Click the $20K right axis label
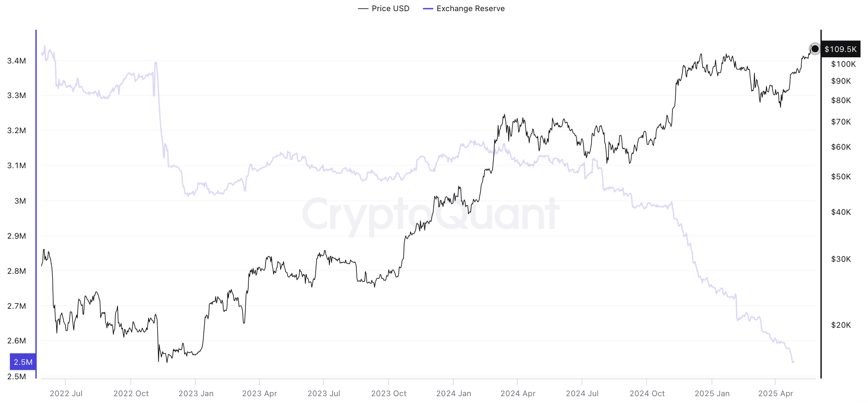The image size is (868, 404). click(841, 325)
